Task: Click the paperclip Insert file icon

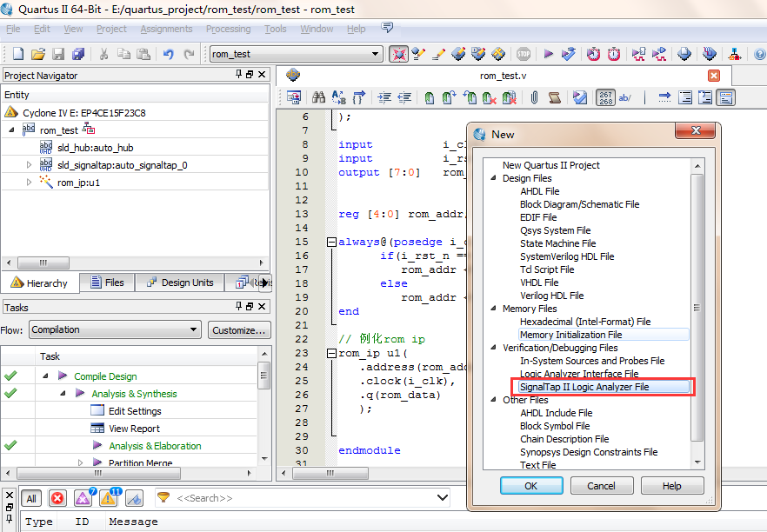Action: tap(534, 97)
